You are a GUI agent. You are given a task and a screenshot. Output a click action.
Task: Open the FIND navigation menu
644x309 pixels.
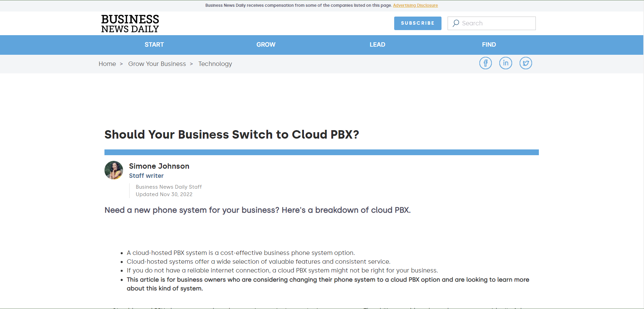[x=489, y=45]
